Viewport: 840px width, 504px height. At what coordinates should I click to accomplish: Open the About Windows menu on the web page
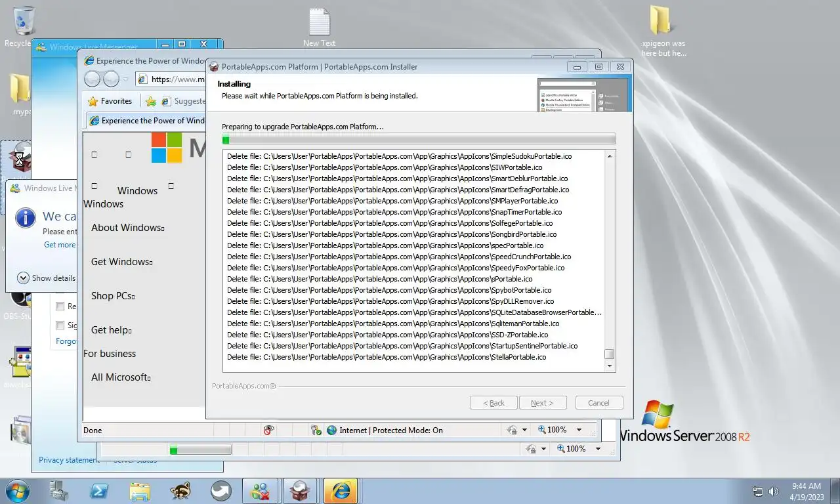127,228
